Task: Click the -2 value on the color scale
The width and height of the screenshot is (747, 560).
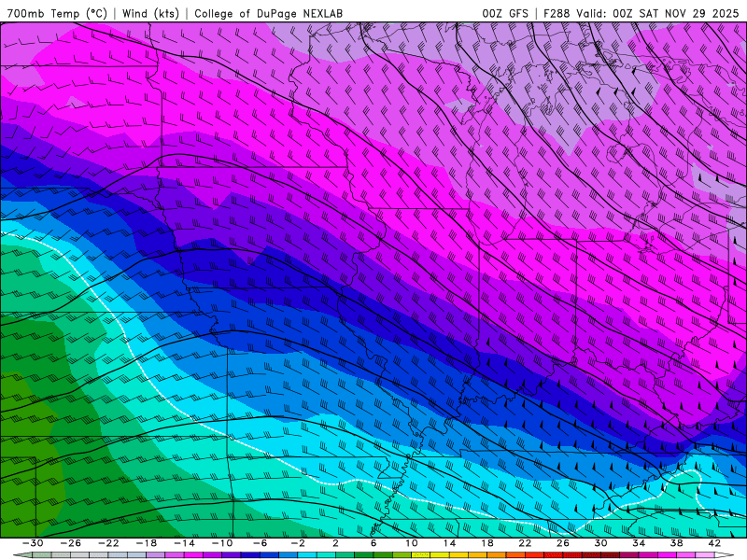Action: click(298, 543)
